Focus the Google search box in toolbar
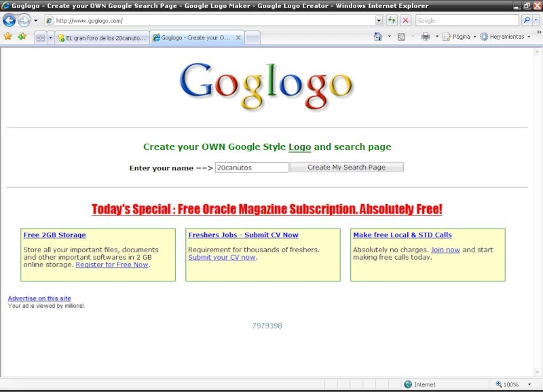This screenshot has width=543, height=392. [x=467, y=20]
